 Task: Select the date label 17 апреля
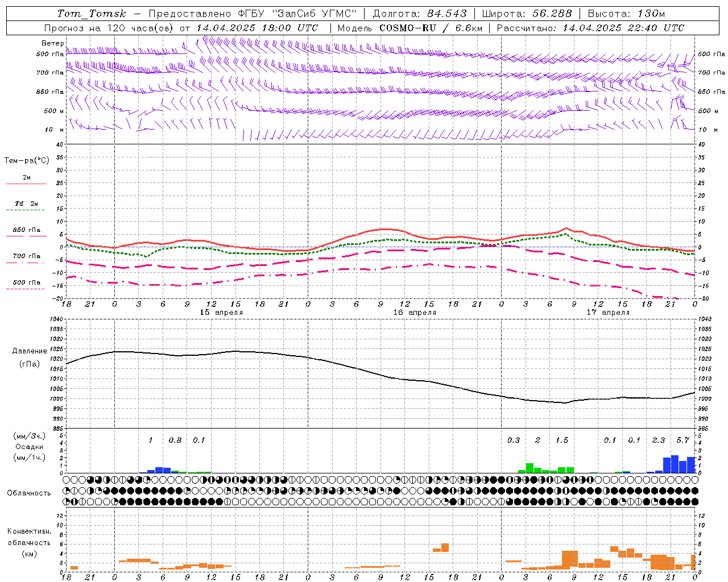click(608, 313)
